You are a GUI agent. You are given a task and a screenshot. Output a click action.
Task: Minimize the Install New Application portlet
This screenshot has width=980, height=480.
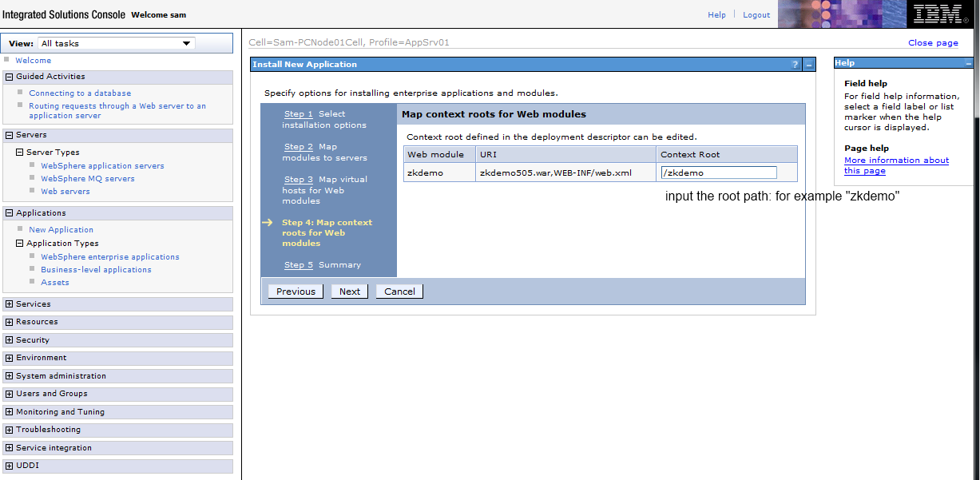click(x=809, y=65)
